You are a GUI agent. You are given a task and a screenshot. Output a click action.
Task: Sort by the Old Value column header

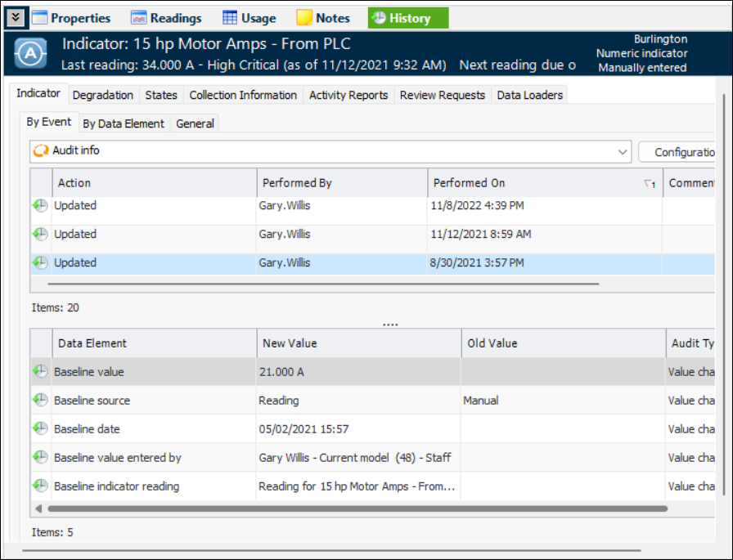click(x=564, y=343)
